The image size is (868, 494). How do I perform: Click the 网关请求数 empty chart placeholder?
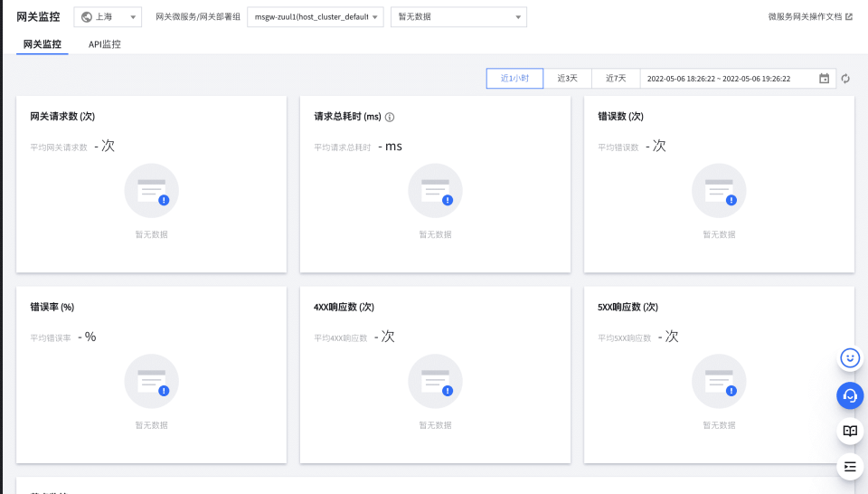(x=151, y=192)
